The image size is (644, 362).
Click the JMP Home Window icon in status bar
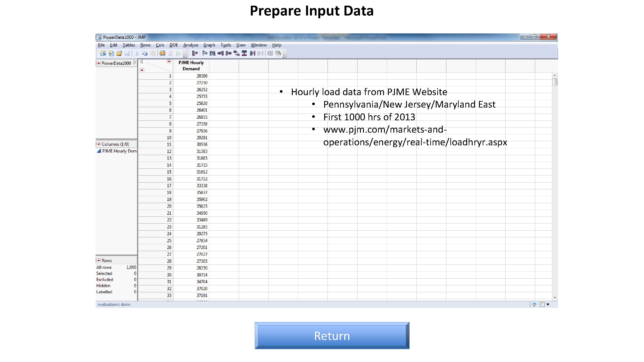534,304
